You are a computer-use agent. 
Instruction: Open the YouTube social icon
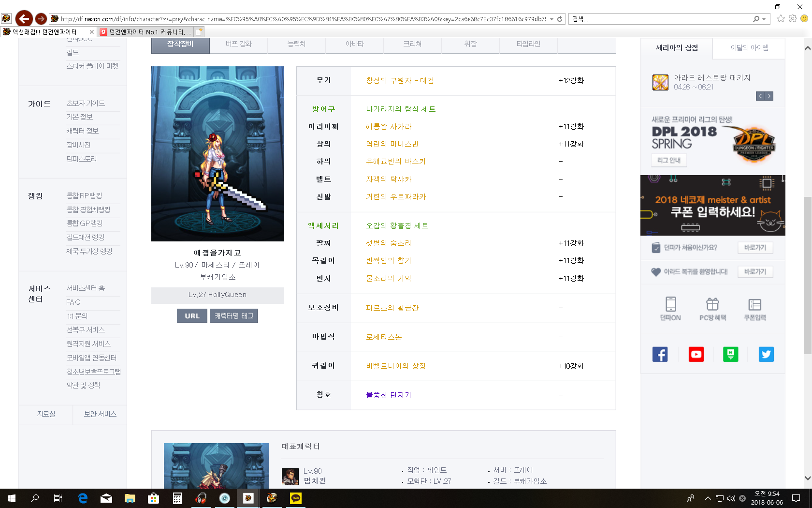[696, 354]
